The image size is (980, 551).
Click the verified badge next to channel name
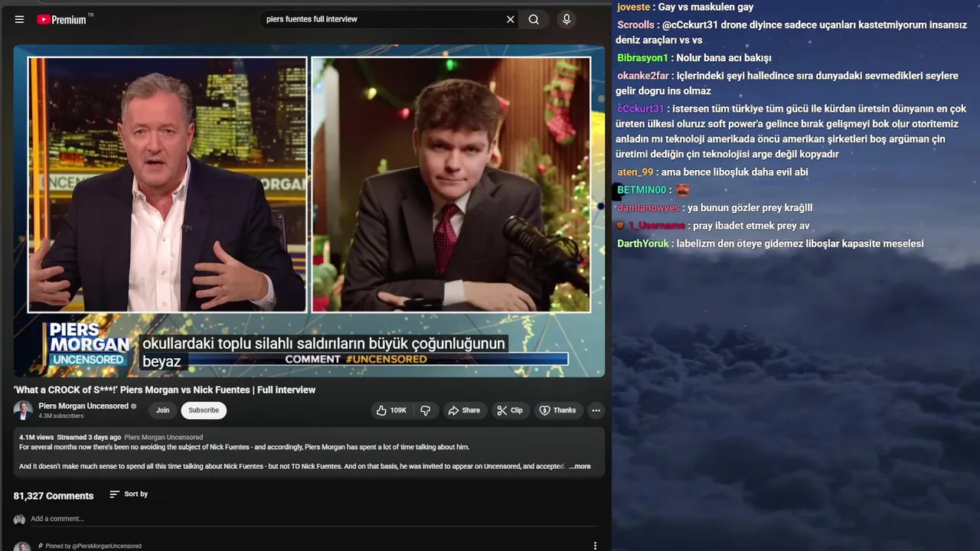133,406
